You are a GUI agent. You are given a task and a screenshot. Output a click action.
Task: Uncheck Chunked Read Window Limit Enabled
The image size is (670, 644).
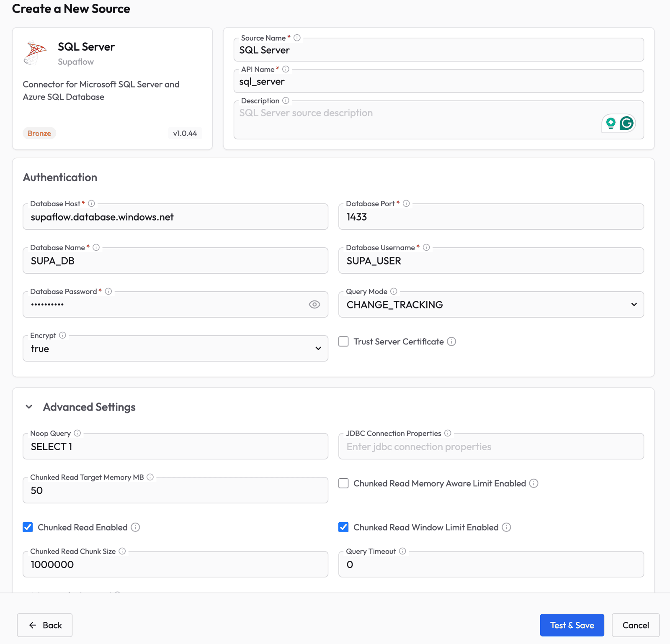[x=343, y=527]
